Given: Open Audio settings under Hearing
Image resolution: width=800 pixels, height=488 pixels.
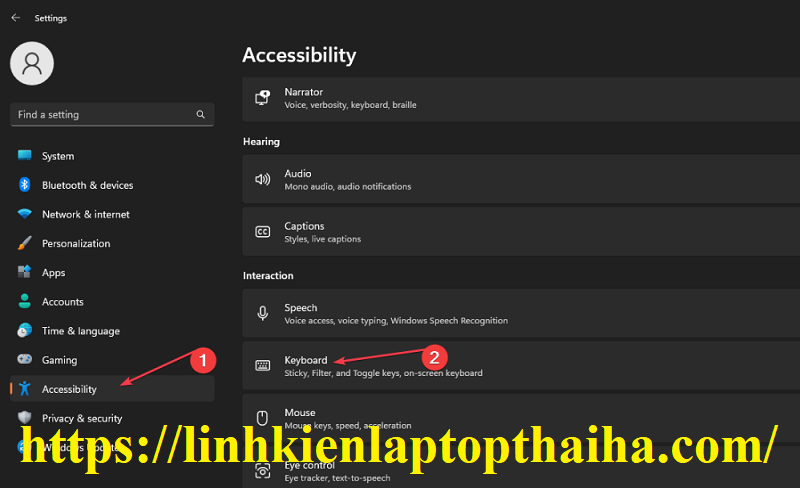Looking at the screenshot, I should pyautogui.click(x=521, y=179).
